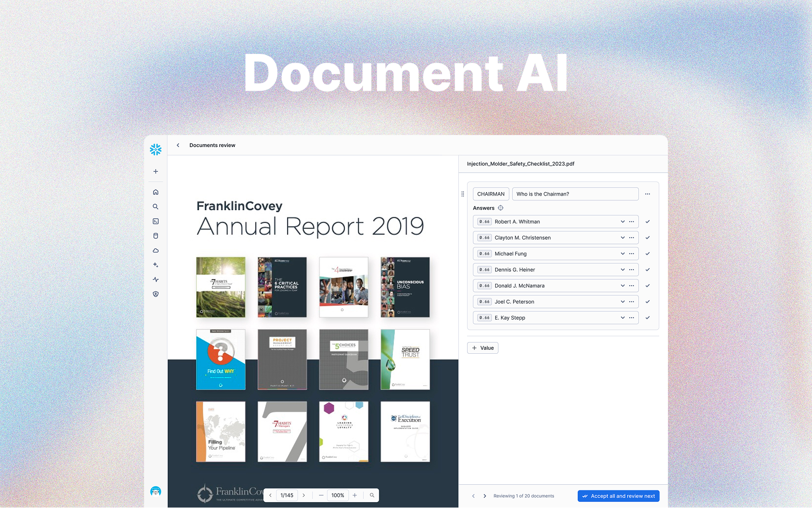Open the cloud icon in sidebar
This screenshot has width=812, height=508.
coord(156,250)
